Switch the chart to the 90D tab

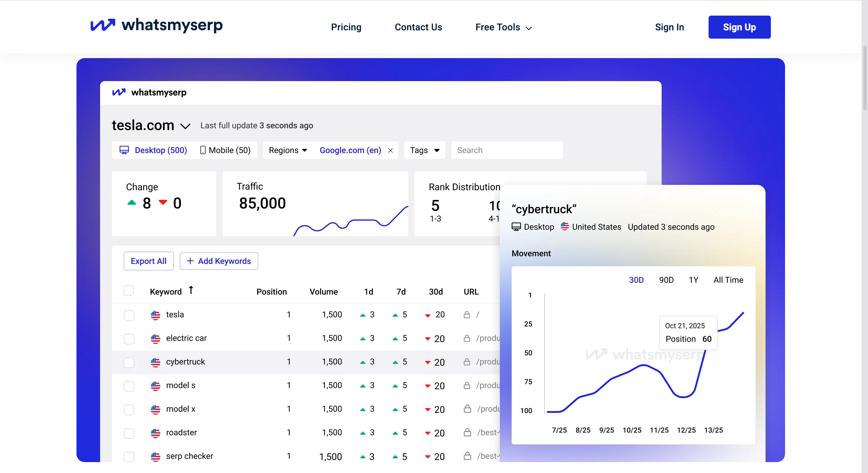coord(666,280)
